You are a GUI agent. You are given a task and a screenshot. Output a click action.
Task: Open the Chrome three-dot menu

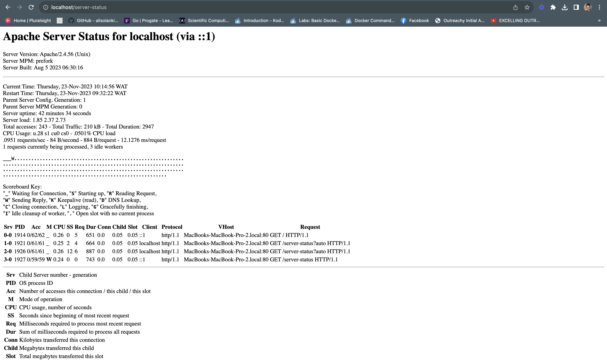point(599,7)
